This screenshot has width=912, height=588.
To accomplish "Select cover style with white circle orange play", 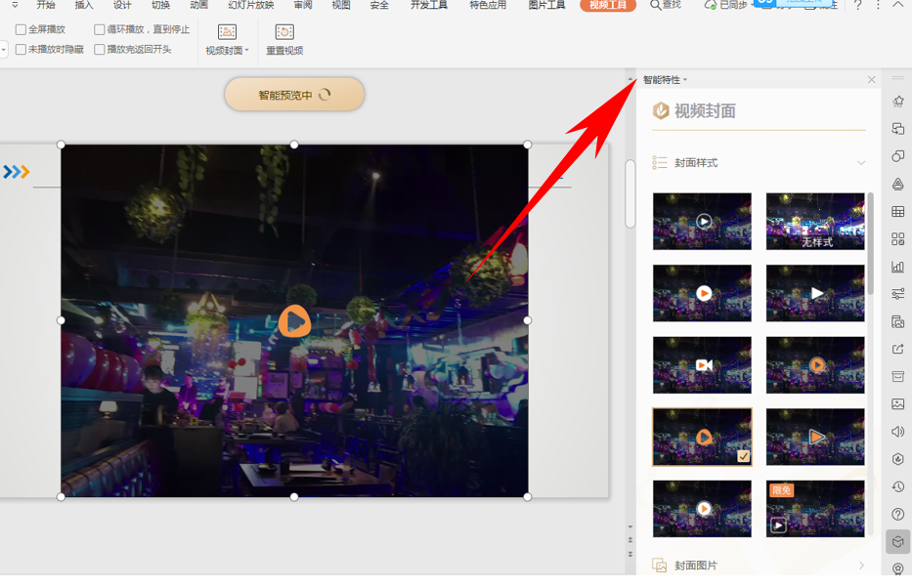I will [702, 293].
